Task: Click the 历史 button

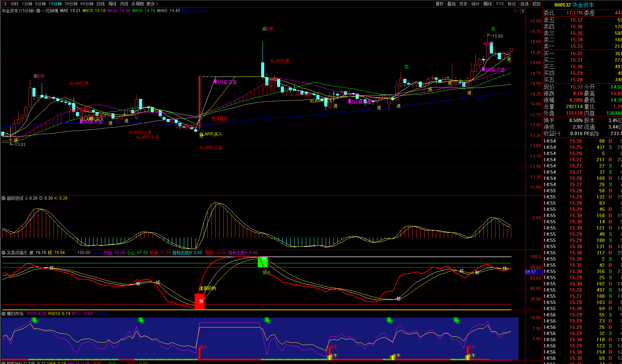Action: pos(463,4)
